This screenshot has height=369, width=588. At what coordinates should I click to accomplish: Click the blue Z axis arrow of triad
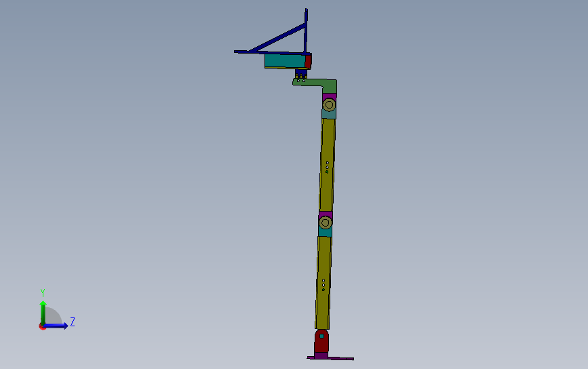pos(57,326)
